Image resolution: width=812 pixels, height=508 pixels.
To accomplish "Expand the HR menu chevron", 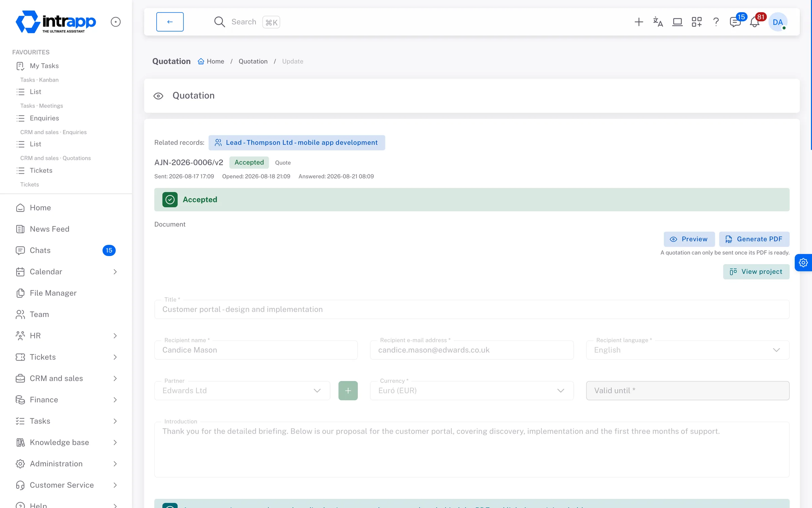I will pos(115,336).
